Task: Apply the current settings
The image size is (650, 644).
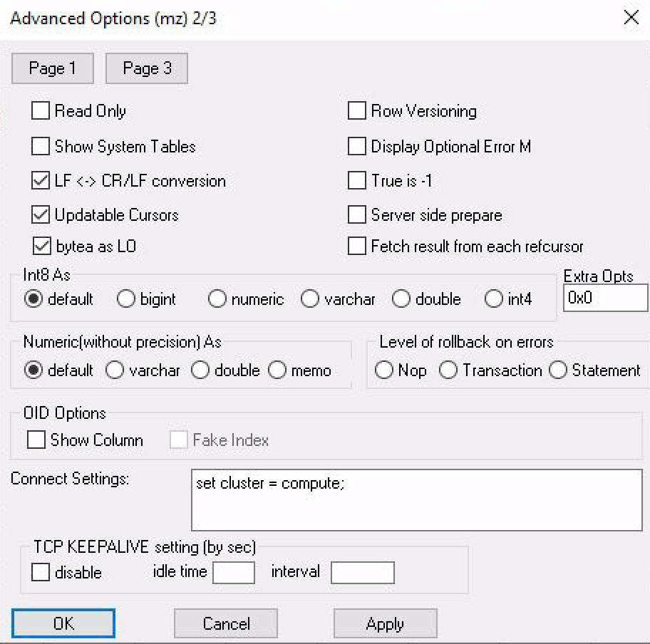Action: [385, 623]
